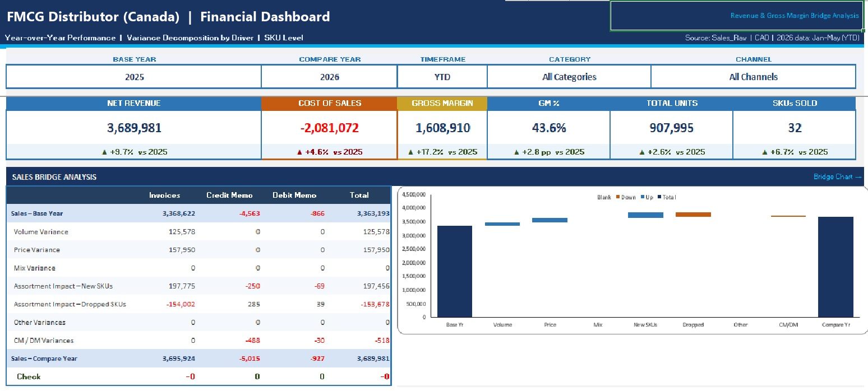Viewport: 868px width, 391px height.
Task: Select the Check row label
Action: pyautogui.click(x=29, y=376)
